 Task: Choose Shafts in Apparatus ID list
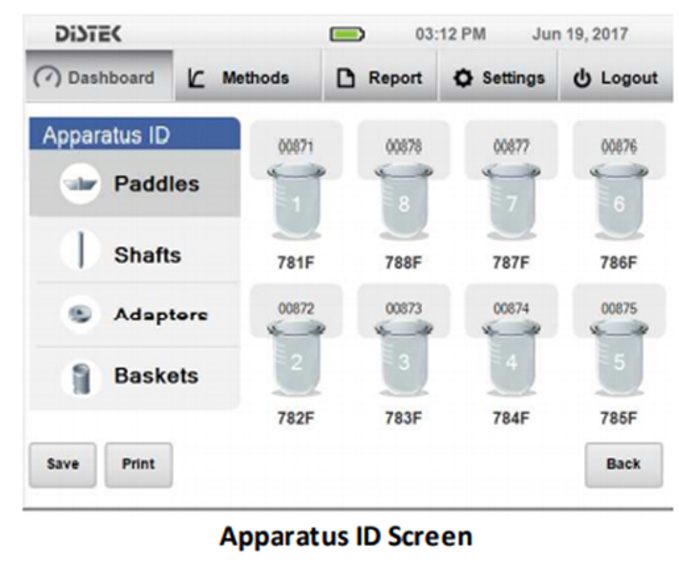134,255
